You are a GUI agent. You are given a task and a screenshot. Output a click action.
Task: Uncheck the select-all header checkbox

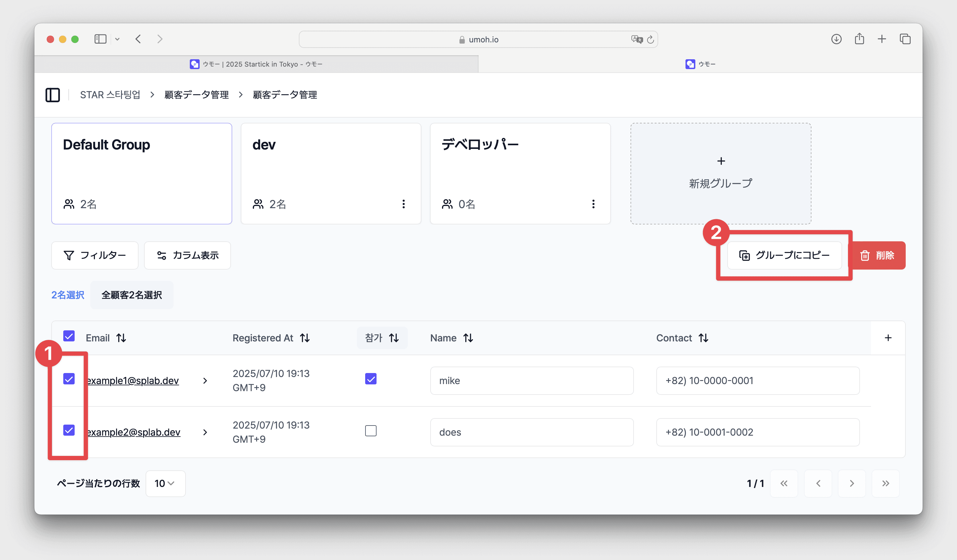(69, 336)
